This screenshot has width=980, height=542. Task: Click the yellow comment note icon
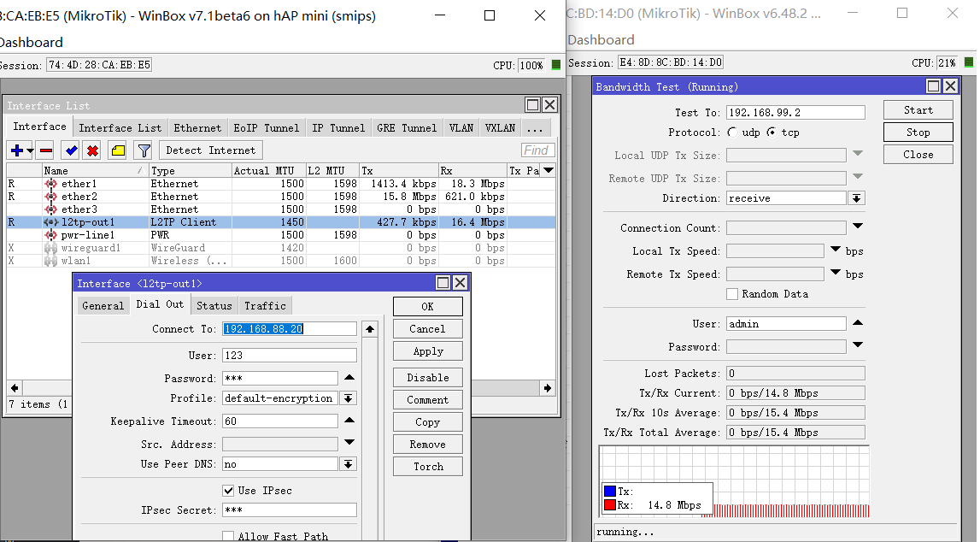click(x=118, y=150)
